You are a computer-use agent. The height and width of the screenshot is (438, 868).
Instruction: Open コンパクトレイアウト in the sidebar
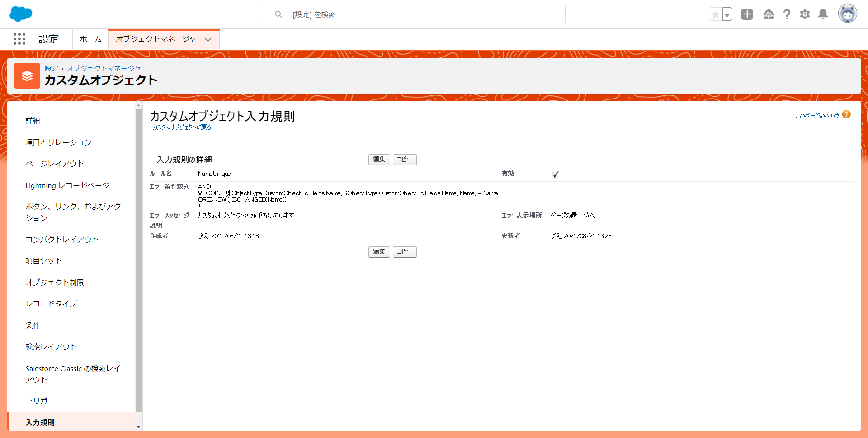pos(62,240)
